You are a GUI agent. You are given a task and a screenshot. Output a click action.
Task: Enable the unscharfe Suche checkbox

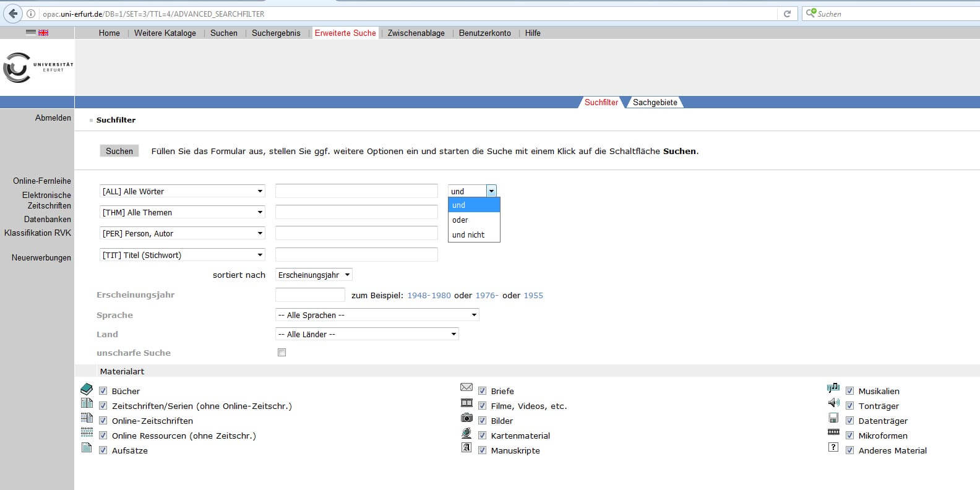(x=282, y=353)
